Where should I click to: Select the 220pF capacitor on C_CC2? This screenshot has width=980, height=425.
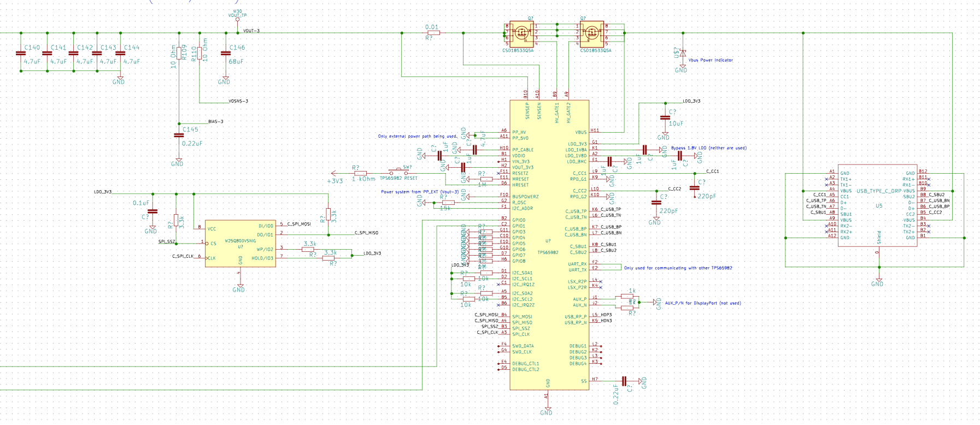(656, 203)
